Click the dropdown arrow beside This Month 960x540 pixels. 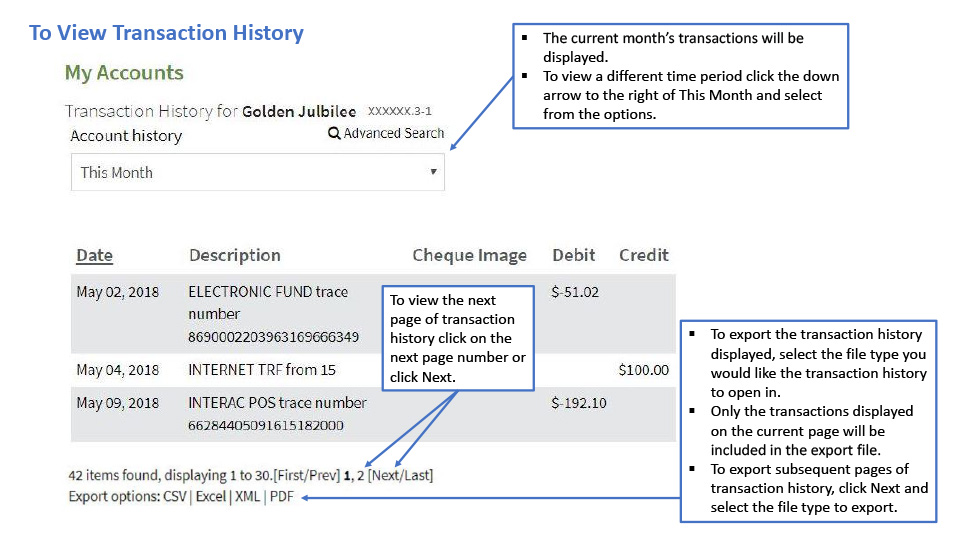(x=433, y=172)
